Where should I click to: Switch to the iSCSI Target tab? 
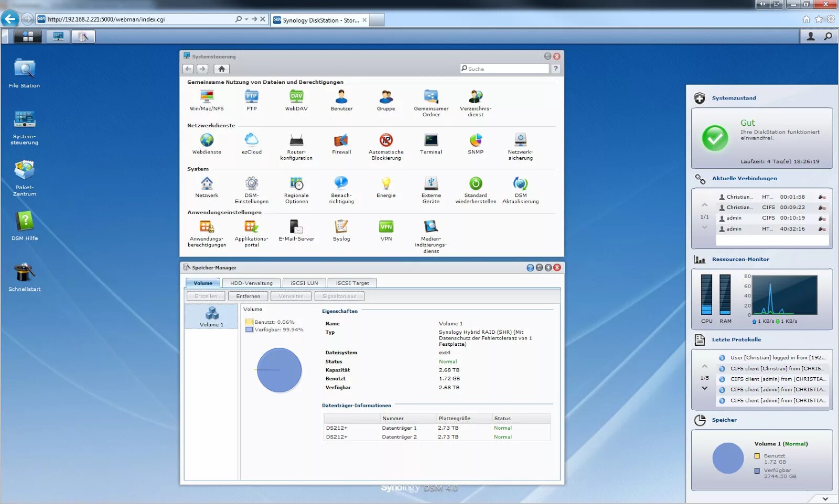pos(352,283)
